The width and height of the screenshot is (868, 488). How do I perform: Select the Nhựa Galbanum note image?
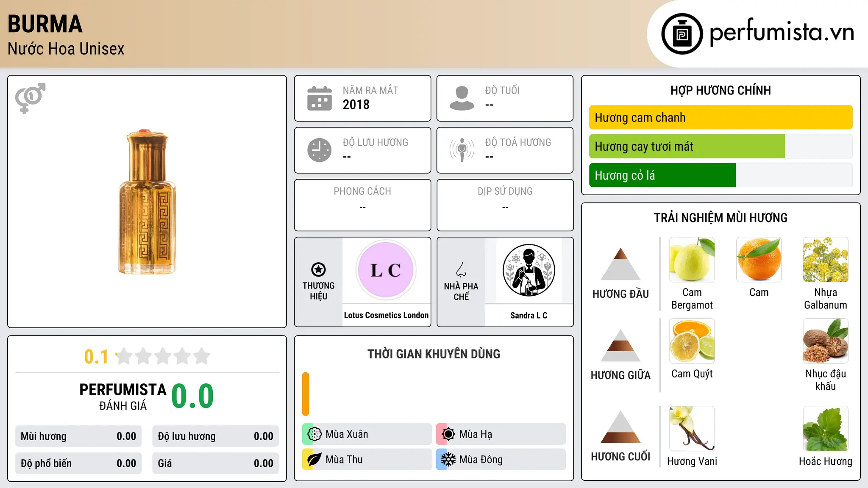tap(826, 260)
